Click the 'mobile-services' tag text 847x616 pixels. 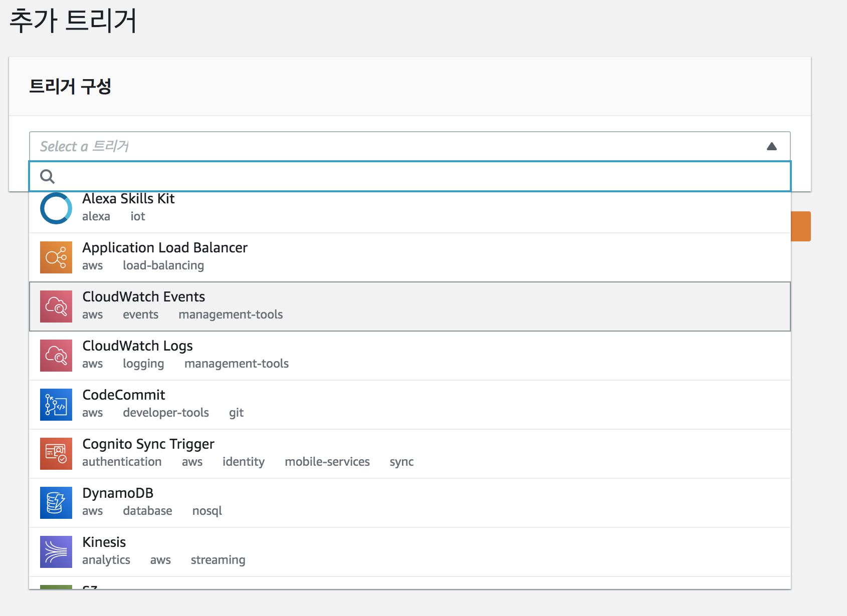(327, 462)
